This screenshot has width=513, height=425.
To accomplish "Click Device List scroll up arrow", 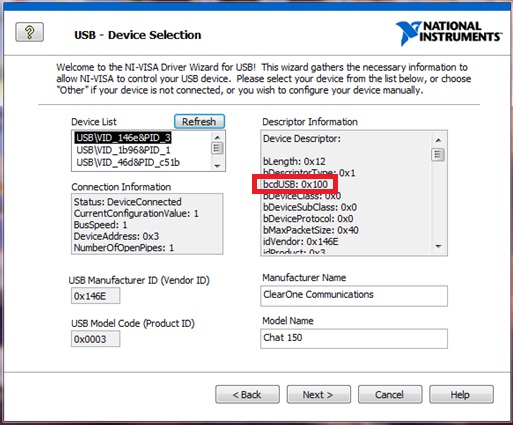I will 217,137.
